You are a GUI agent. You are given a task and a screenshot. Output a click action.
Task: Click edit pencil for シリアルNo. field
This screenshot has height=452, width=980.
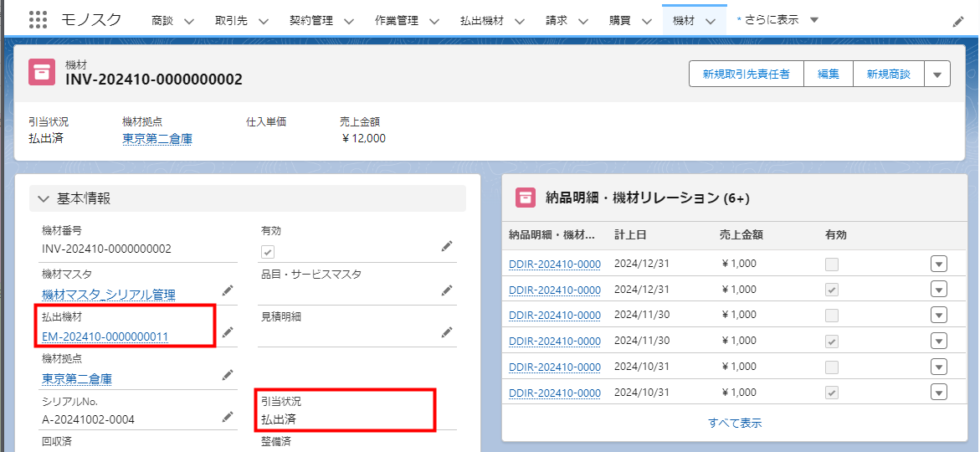point(227,416)
